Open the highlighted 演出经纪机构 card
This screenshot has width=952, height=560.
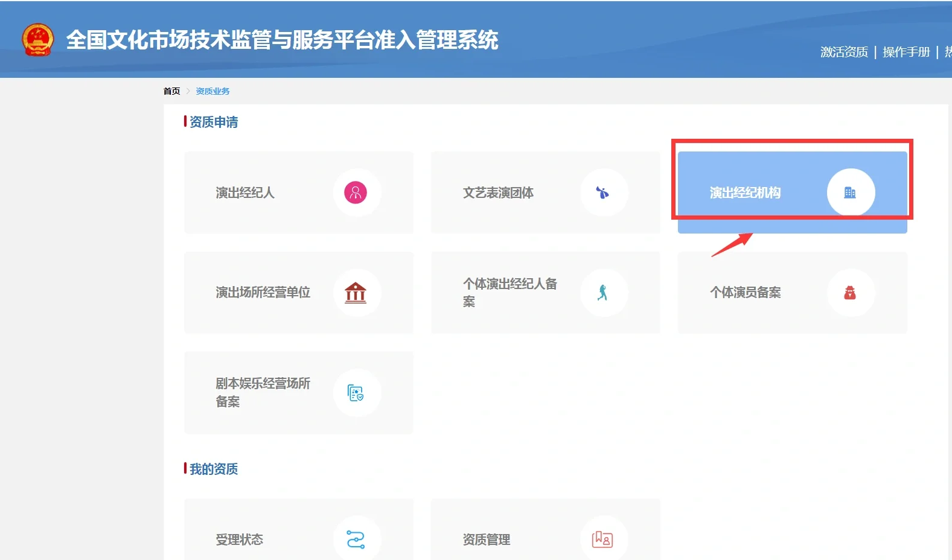(745, 192)
